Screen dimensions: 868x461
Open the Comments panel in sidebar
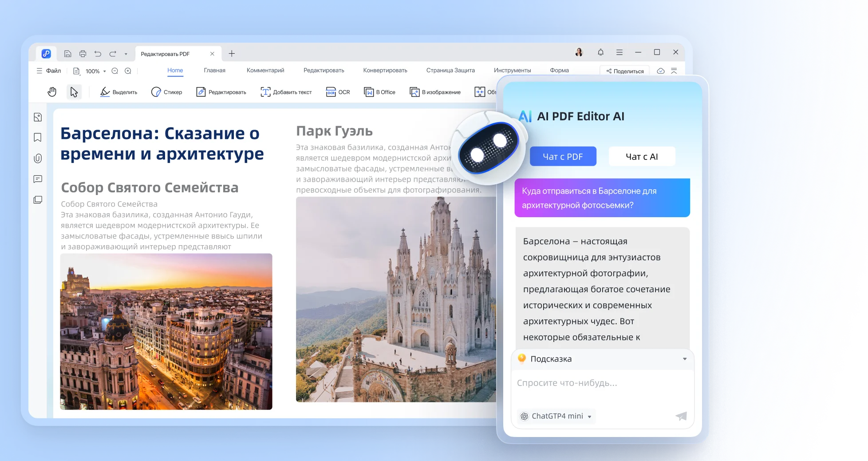pos(38,179)
